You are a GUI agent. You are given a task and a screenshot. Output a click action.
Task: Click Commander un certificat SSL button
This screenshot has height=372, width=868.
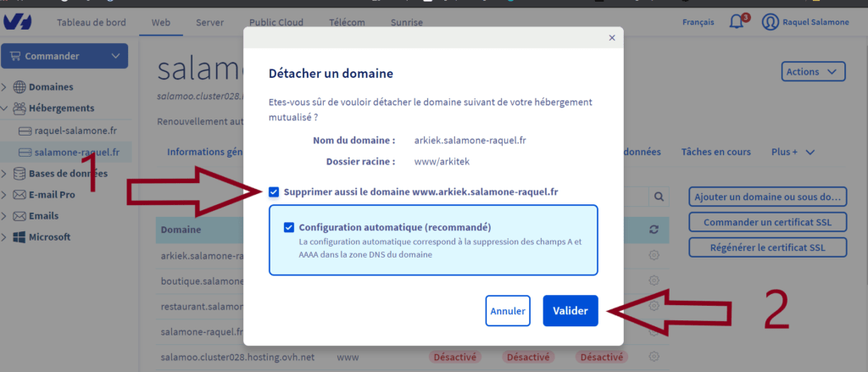(767, 223)
